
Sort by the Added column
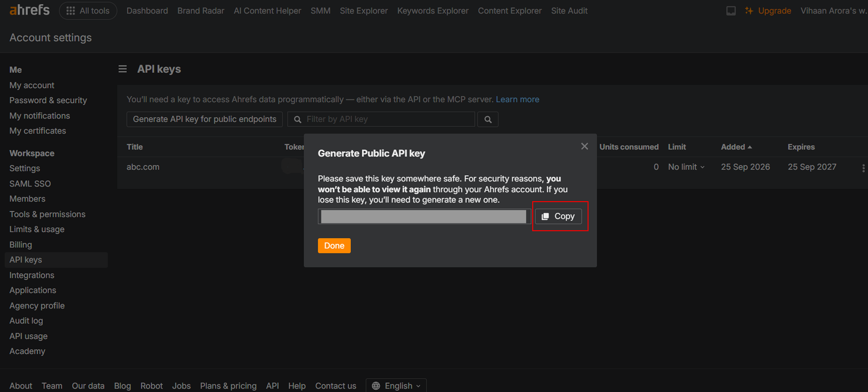point(736,147)
